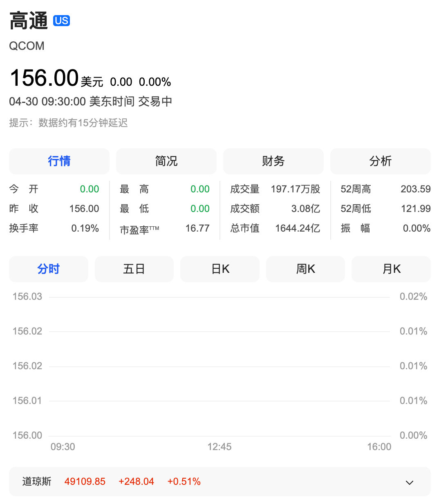Switch to the 财务 tab
The width and height of the screenshot is (439, 504).
tap(273, 161)
